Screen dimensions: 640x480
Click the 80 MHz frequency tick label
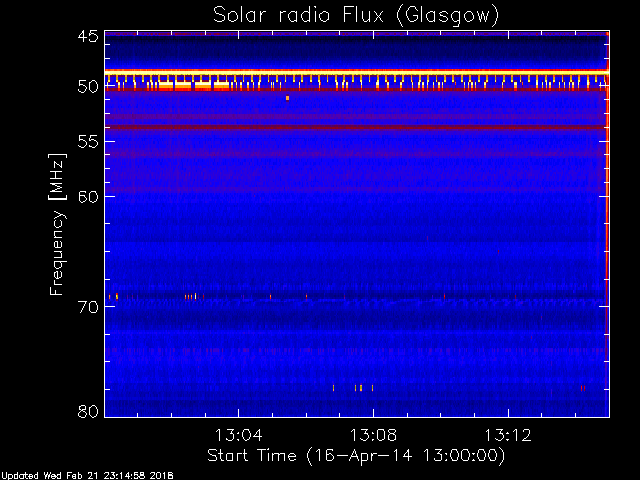[x=88, y=411]
